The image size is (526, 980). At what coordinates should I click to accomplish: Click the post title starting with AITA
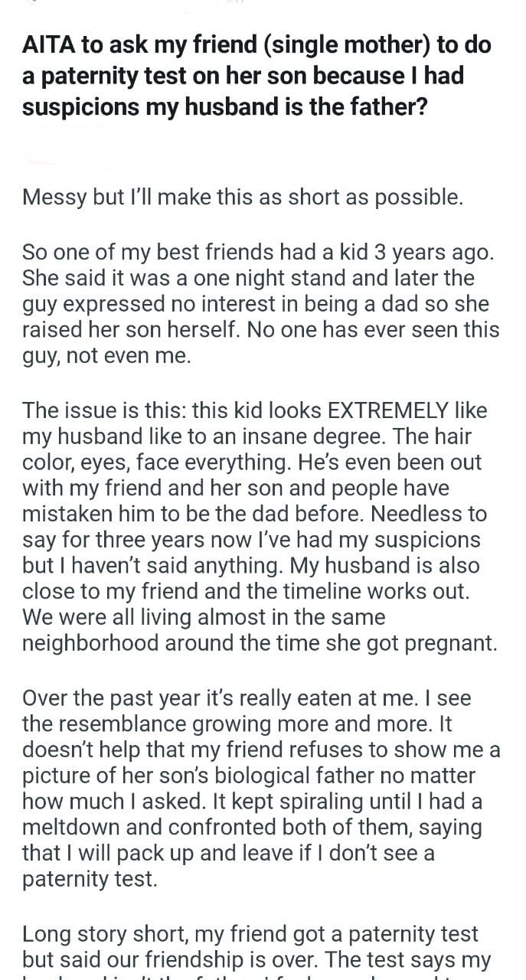click(x=256, y=76)
